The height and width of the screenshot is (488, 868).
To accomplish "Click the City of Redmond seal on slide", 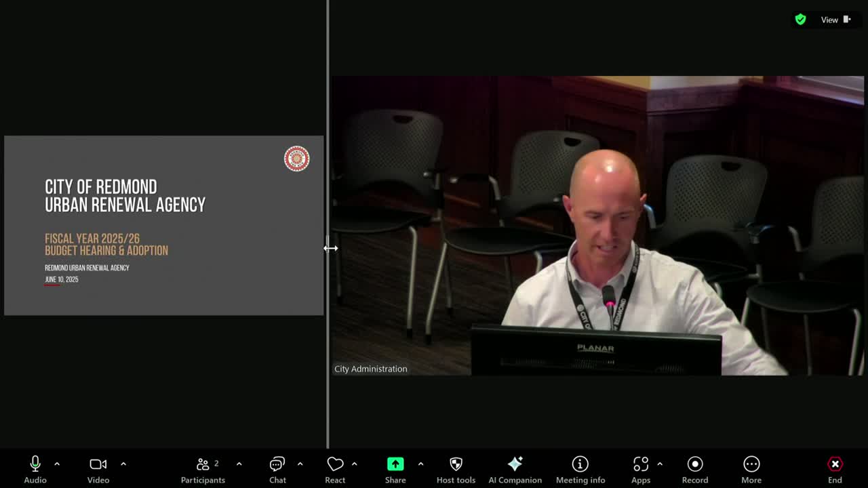I will 296,159.
